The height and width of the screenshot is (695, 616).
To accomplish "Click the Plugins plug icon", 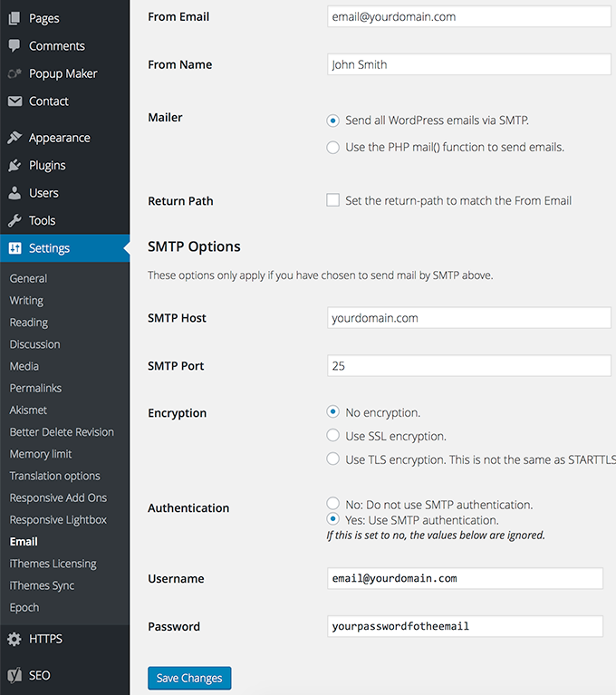I will pos(14,166).
